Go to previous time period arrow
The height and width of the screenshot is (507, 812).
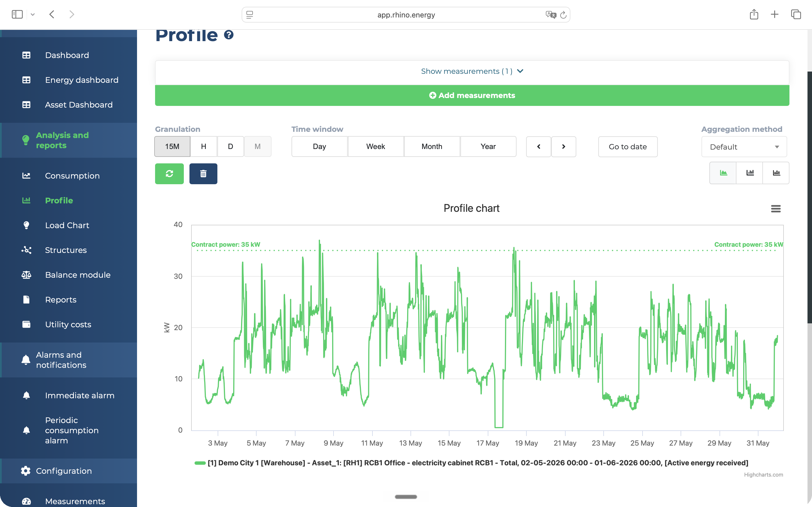coord(539,146)
